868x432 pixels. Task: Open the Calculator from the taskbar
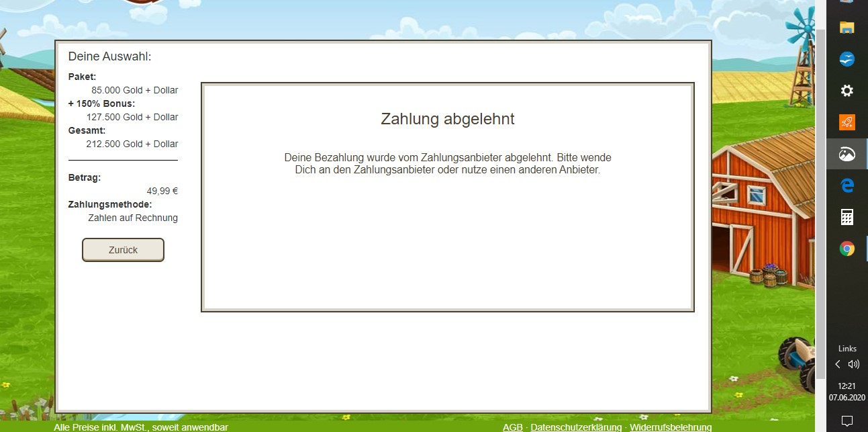[x=847, y=217]
